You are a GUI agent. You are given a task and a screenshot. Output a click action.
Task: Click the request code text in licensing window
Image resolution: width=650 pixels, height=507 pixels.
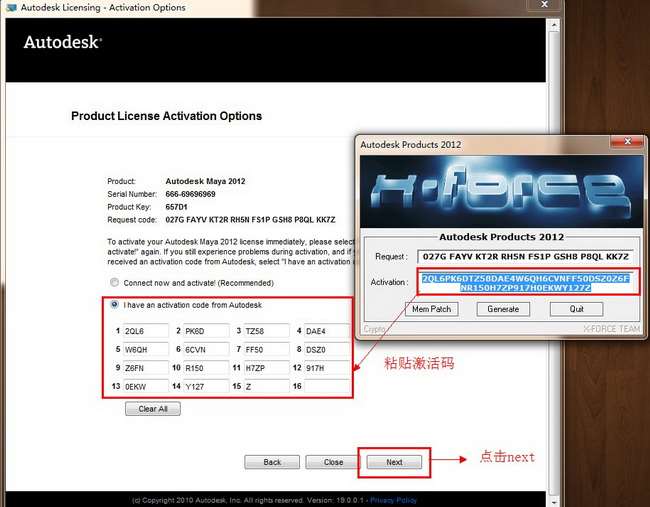pos(250,220)
